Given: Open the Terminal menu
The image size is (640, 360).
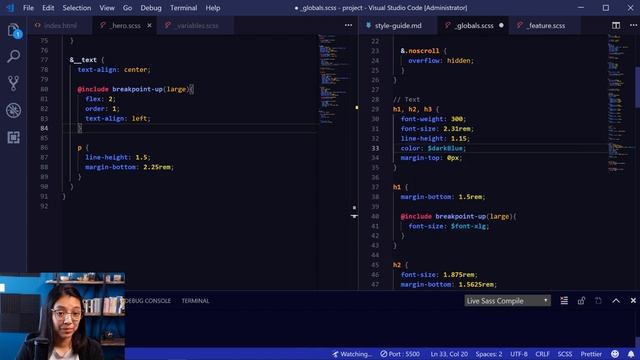Looking at the screenshot, I should click(183, 8).
